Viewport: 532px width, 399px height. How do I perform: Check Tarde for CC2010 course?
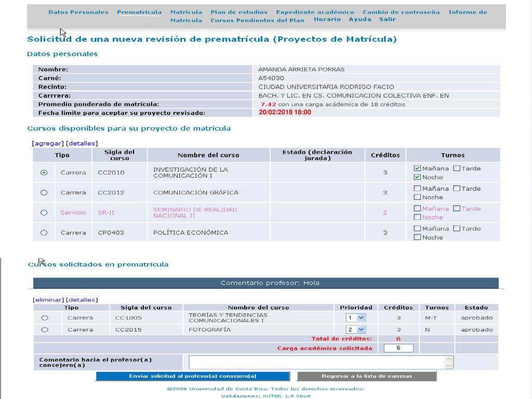coord(457,168)
